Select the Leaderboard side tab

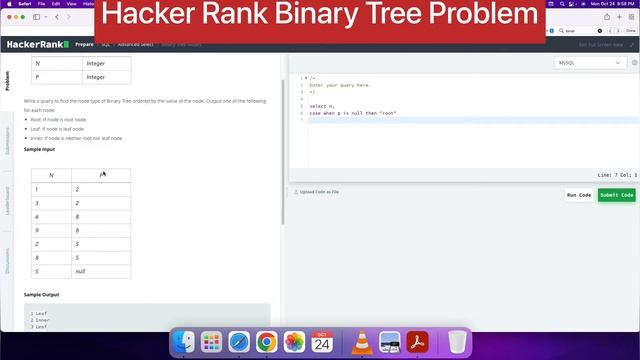click(x=7, y=201)
